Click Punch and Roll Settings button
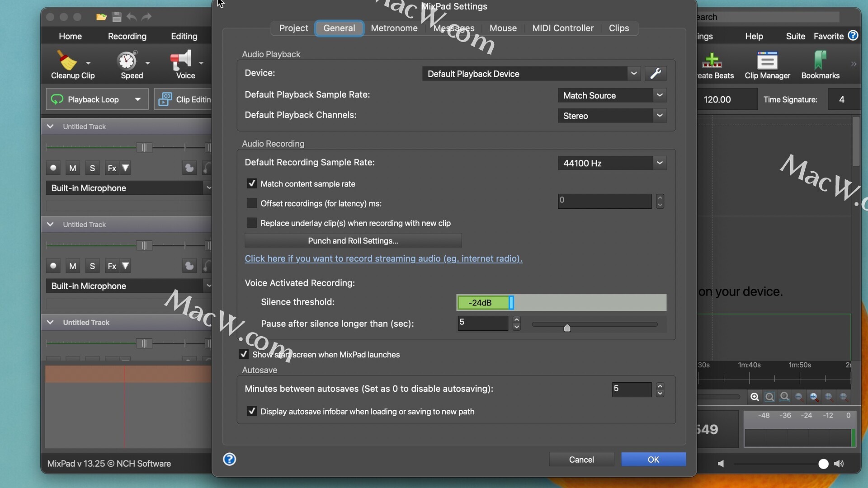This screenshot has width=868, height=488. click(x=353, y=241)
